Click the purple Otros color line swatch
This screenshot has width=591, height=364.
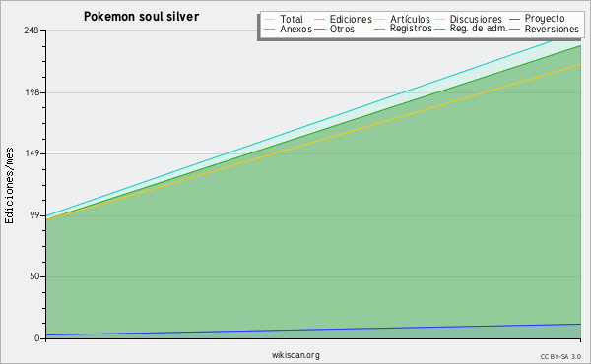pos(319,29)
